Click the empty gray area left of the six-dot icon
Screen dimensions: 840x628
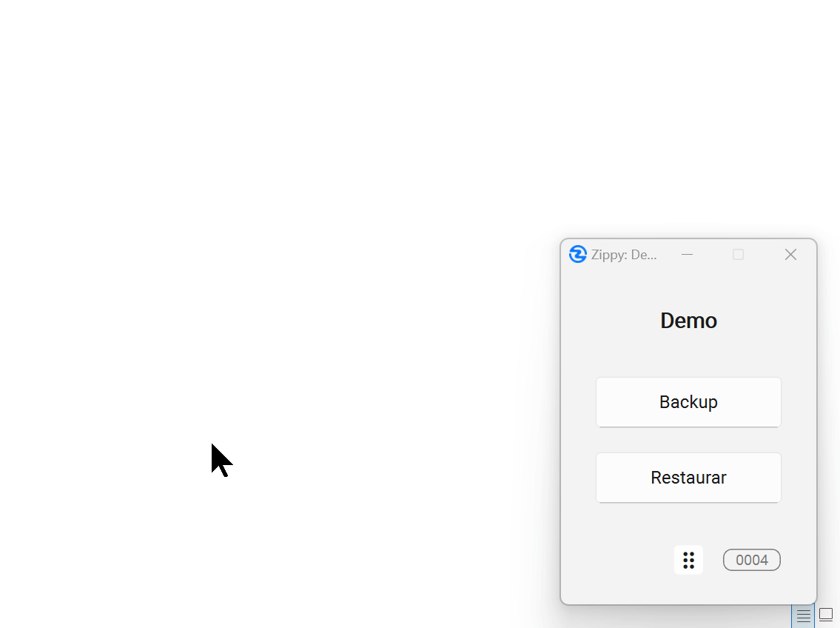[622, 560]
